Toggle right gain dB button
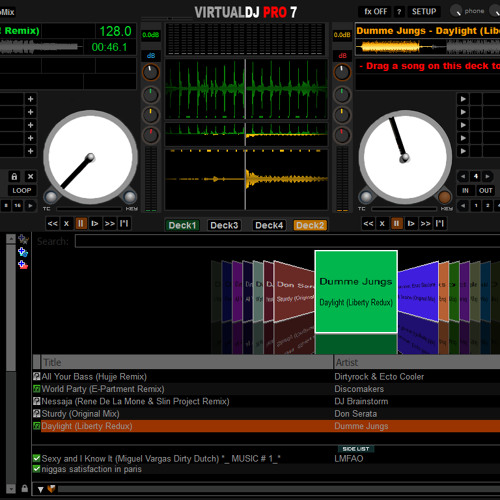500x500 pixels. [342, 56]
